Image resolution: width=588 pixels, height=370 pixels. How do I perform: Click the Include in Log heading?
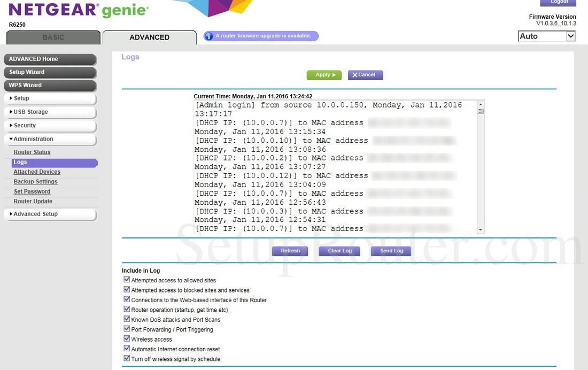[x=141, y=271]
